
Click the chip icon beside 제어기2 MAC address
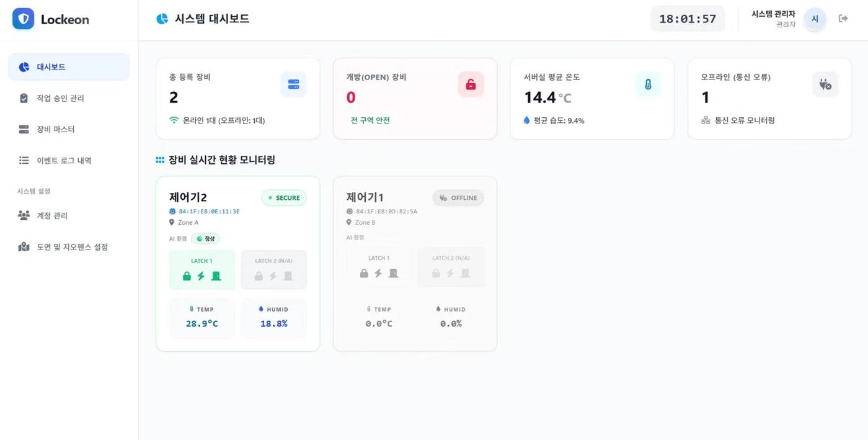tap(172, 212)
